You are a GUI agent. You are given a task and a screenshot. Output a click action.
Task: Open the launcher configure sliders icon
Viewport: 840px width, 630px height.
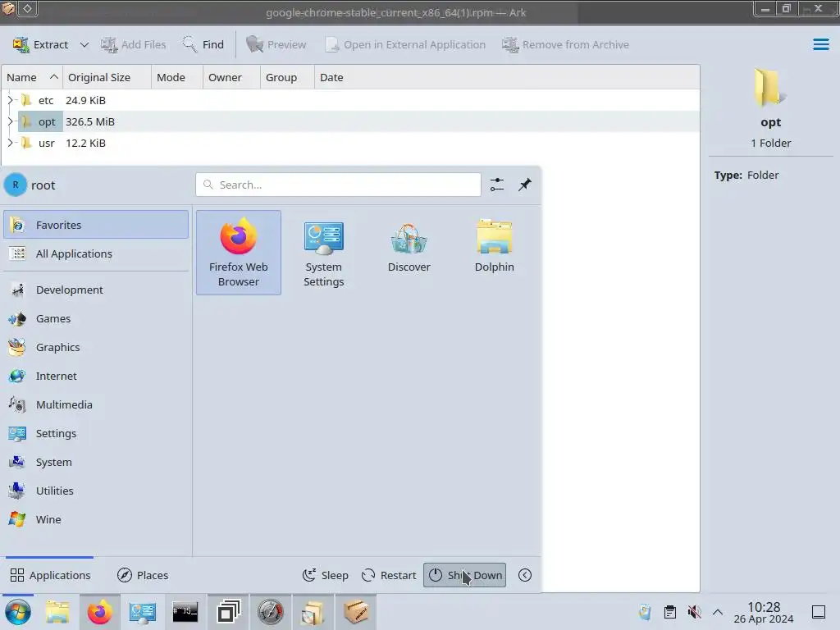tap(496, 185)
